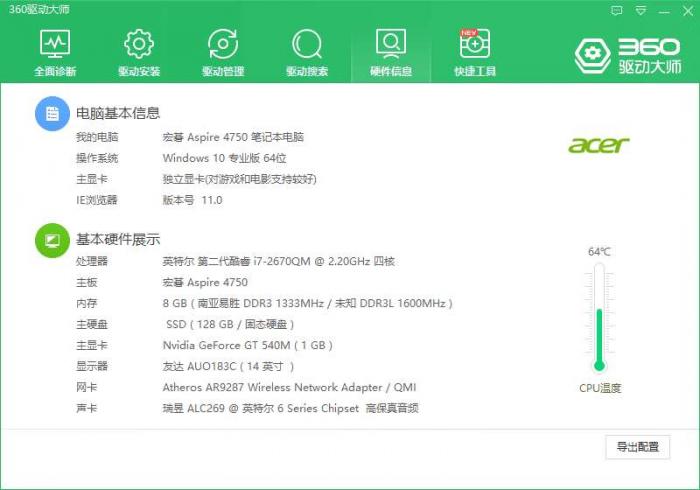Click the acer brand logo
The image size is (700, 490).
tap(598, 145)
